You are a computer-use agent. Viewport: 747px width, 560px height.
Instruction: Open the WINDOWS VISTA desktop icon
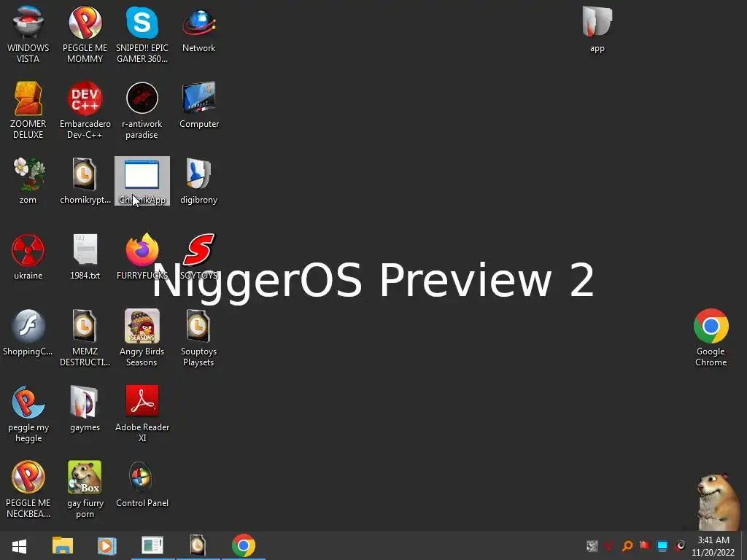coord(28,35)
